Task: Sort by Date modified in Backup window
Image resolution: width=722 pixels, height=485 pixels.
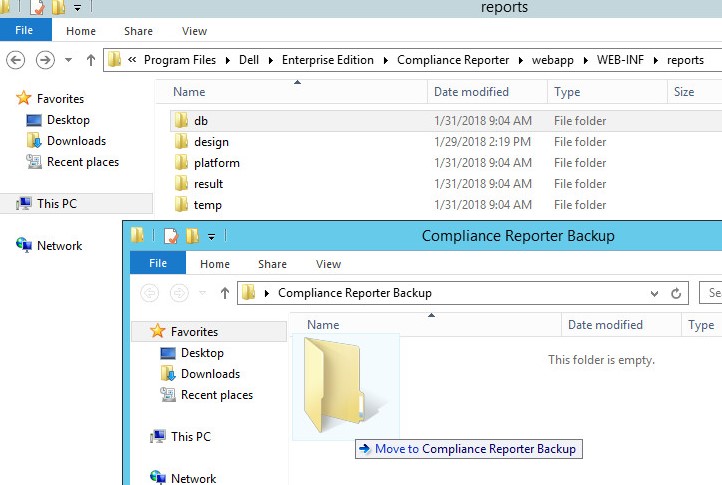Action: [621, 325]
